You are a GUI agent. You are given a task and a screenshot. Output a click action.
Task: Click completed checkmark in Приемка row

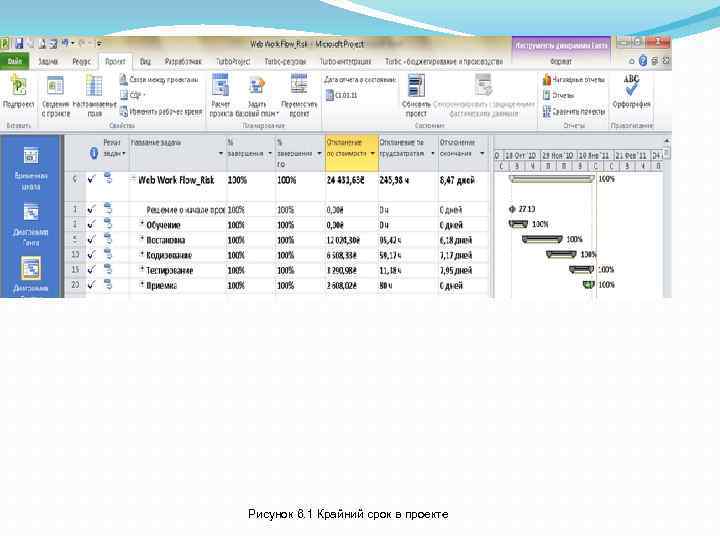pos(91,285)
